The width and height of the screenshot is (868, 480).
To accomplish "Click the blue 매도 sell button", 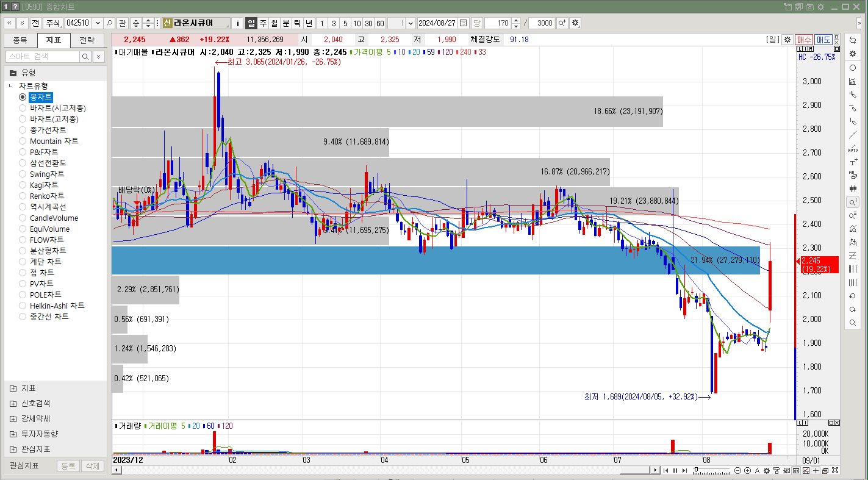I will [x=823, y=39].
